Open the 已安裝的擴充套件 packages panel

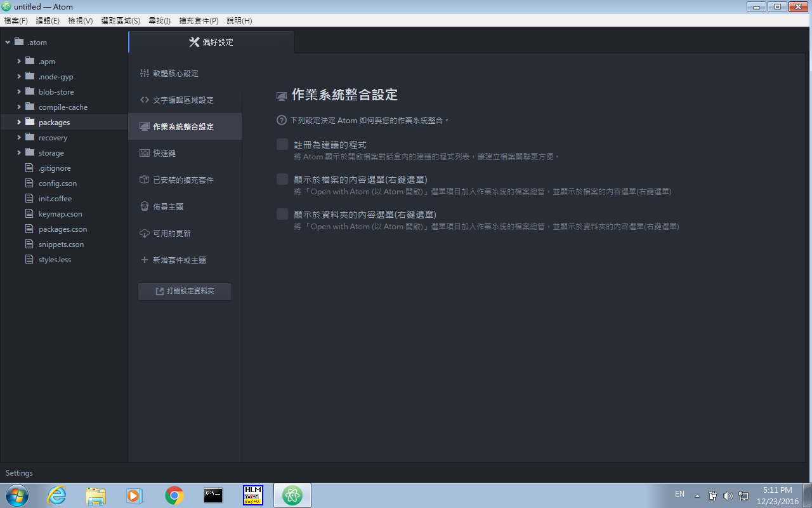[x=185, y=180]
